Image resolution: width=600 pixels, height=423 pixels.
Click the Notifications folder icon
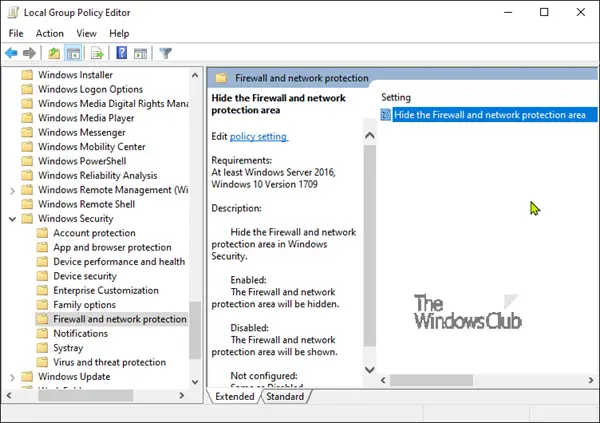tap(42, 333)
